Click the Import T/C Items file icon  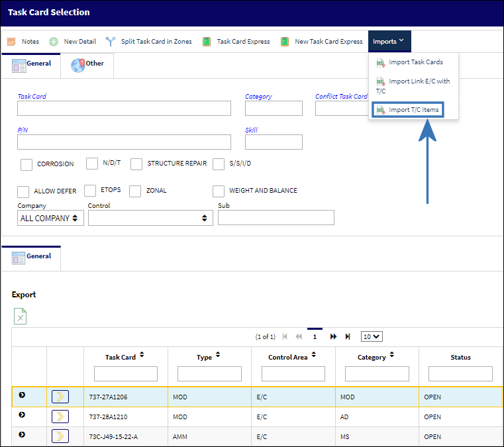pos(381,110)
